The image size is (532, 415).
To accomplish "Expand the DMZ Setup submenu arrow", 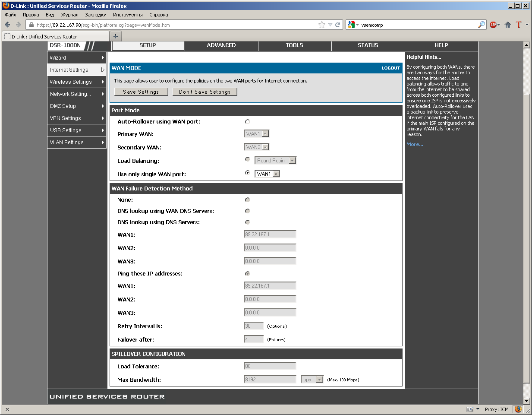I will [x=103, y=106].
